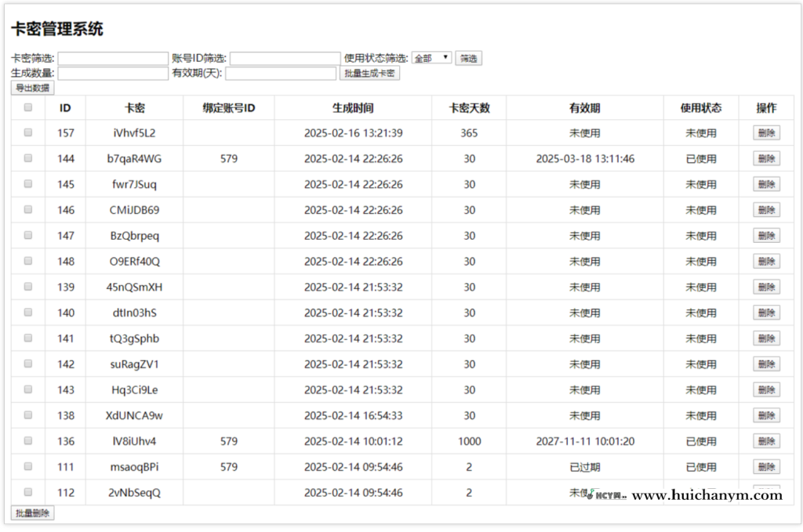Check the checkbox for card ID 111

click(x=27, y=467)
